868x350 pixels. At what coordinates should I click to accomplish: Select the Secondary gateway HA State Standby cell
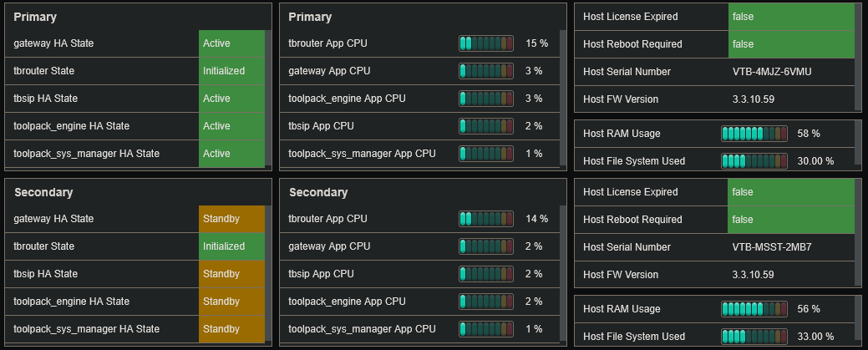point(231,219)
